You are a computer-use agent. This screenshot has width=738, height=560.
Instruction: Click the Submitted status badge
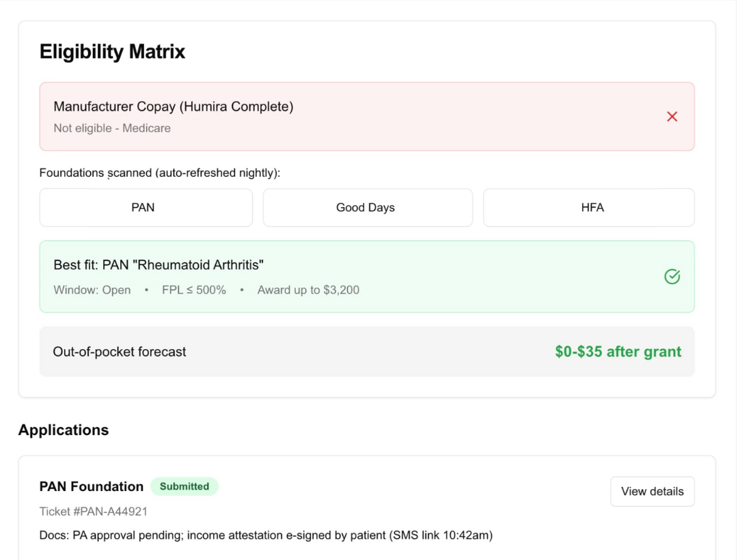[x=184, y=486]
